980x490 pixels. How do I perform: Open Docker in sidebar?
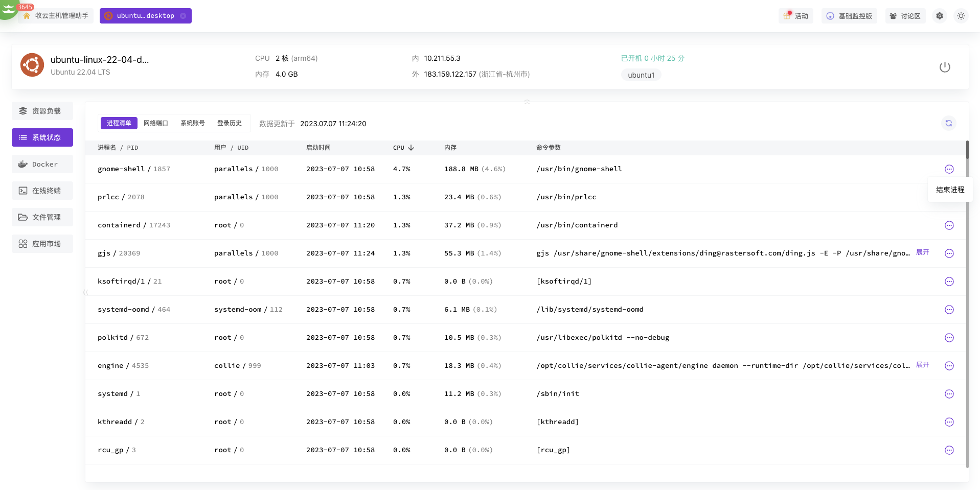coord(42,164)
